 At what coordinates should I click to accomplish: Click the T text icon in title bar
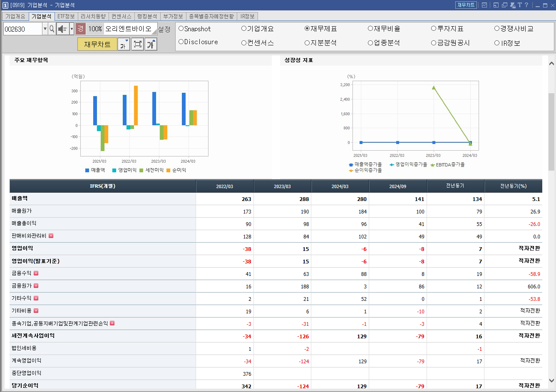pos(520,5)
